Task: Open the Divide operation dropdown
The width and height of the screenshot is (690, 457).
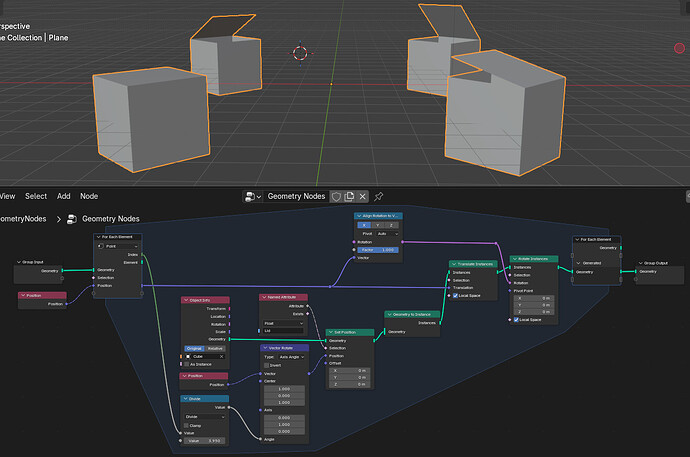Action: [205, 417]
